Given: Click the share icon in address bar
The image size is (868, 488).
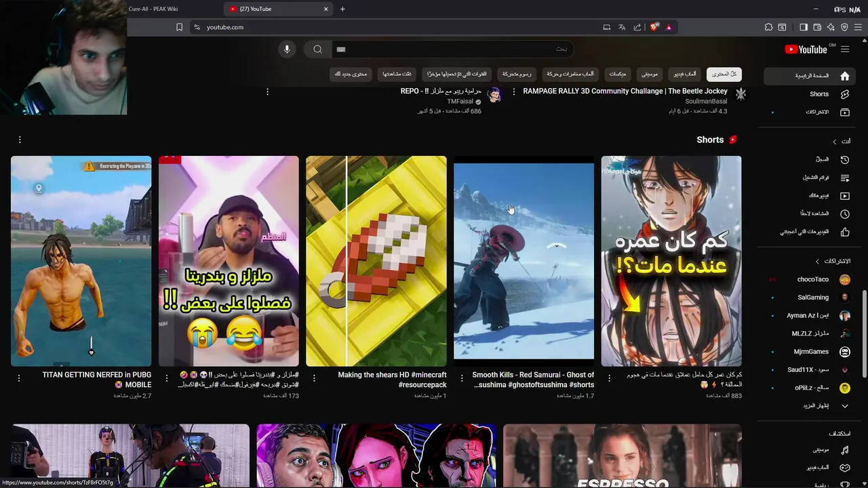Looking at the screenshot, I should [x=637, y=27].
